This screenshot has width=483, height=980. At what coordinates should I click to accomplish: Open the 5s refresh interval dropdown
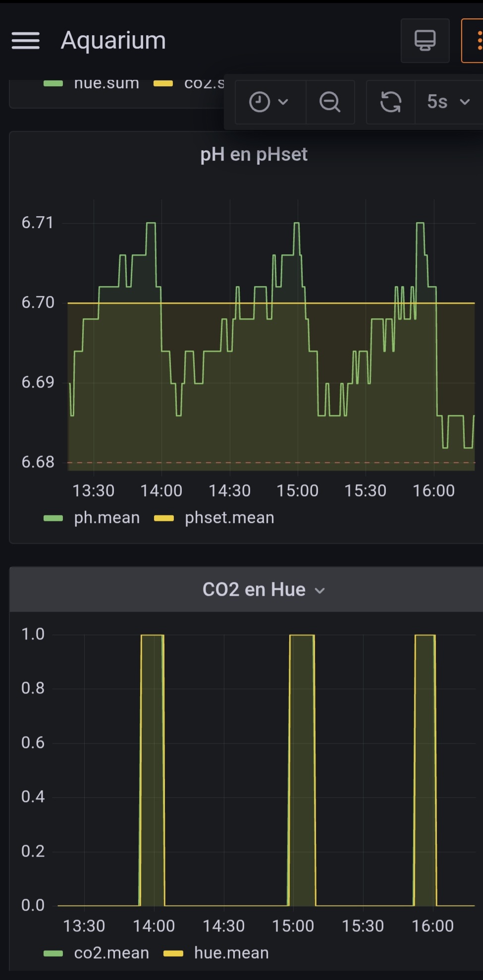(x=448, y=102)
